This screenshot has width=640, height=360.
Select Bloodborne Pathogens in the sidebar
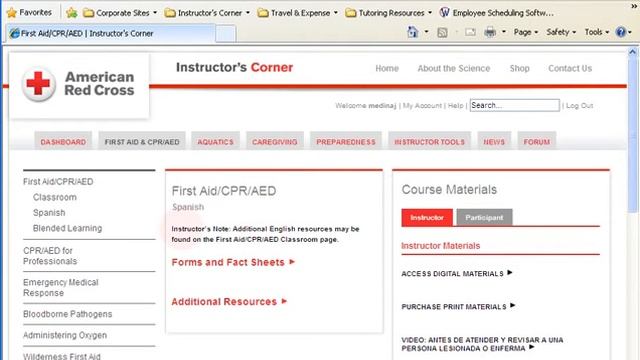coord(67,314)
